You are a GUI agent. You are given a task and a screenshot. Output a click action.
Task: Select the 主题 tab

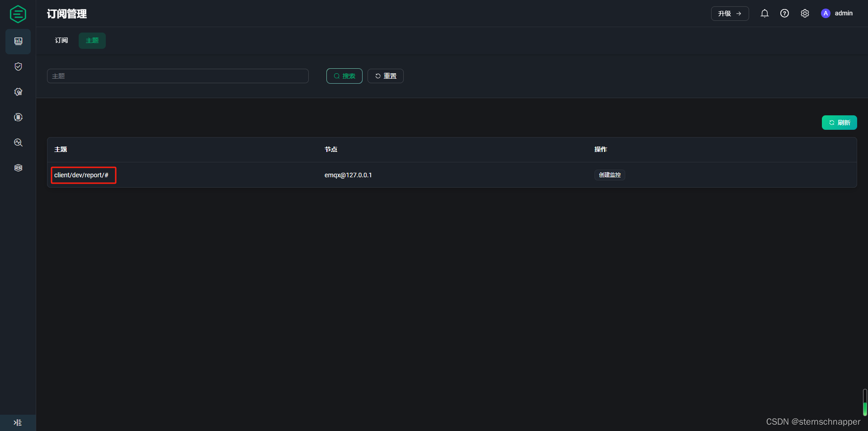[x=92, y=40]
